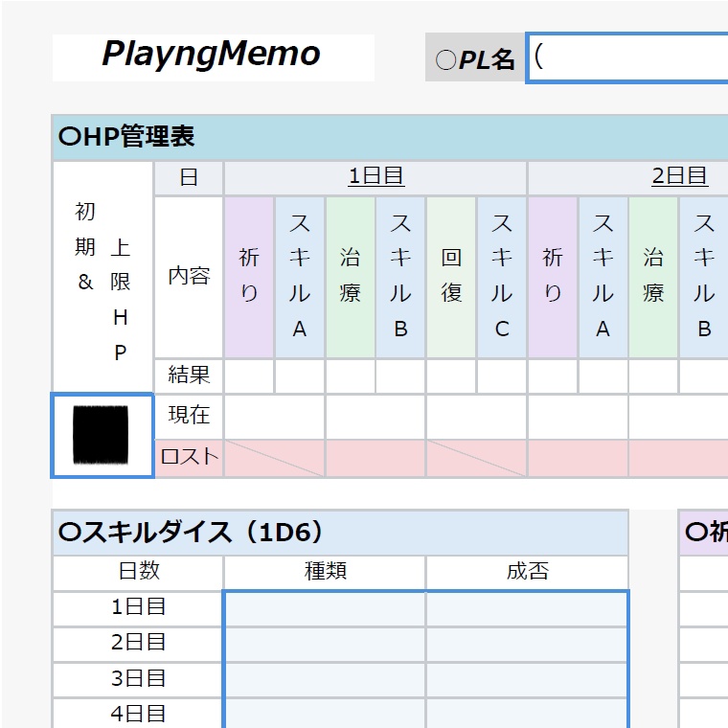Image resolution: width=728 pixels, height=728 pixels.
Task: Click the 成否 column header
Action: (x=527, y=572)
